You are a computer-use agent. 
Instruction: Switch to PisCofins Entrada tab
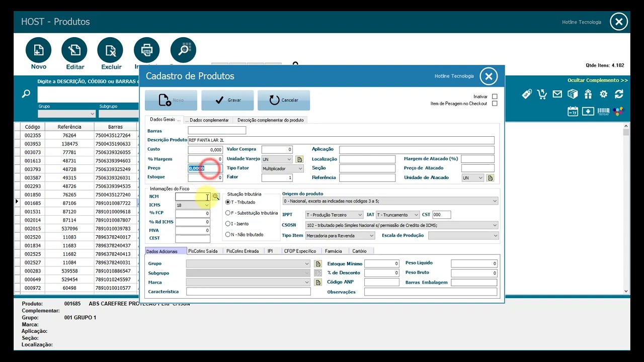[x=243, y=251]
